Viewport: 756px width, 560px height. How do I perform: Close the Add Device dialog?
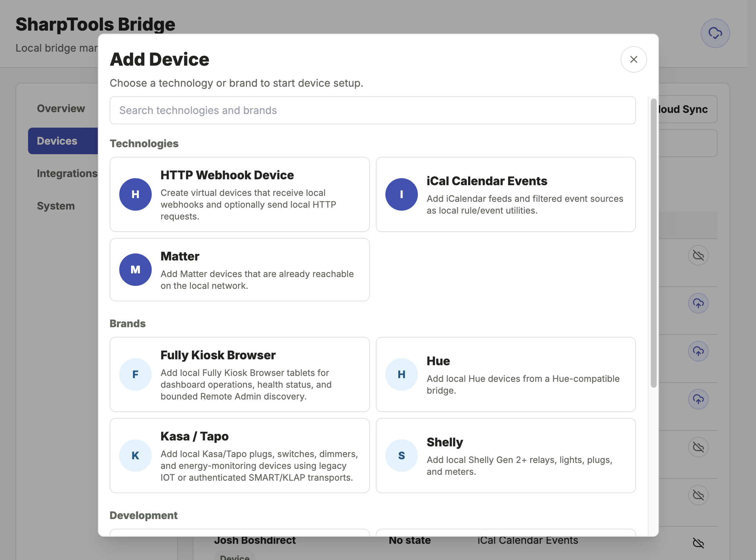[x=633, y=59]
